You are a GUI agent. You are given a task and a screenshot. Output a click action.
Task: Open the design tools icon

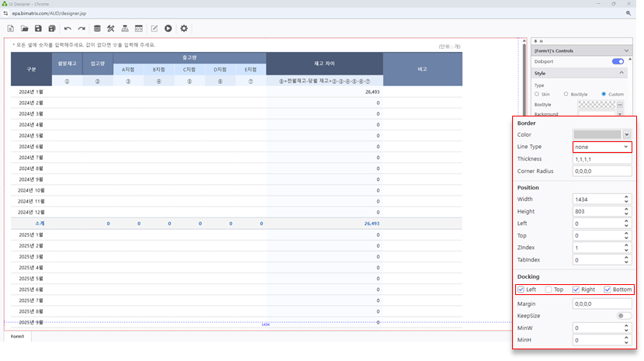tap(111, 29)
